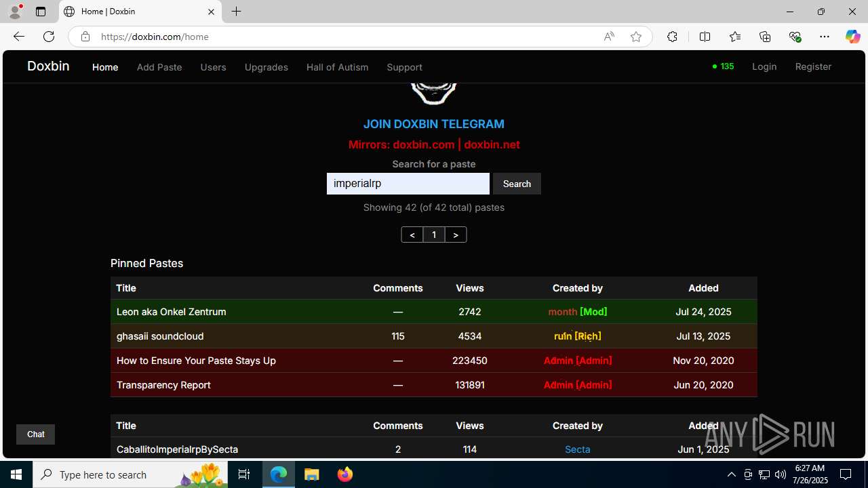Image resolution: width=868 pixels, height=488 pixels.
Task: Open File Explorer from the taskbar
Action: coord(311,474)
